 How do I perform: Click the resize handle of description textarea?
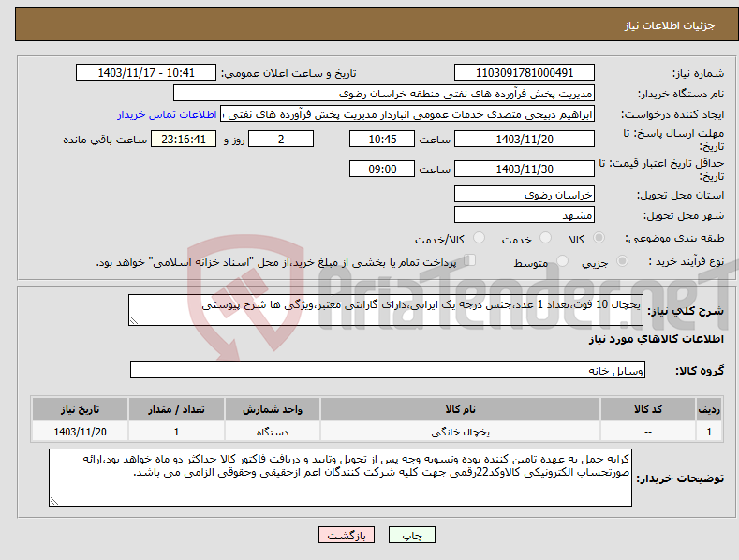click(x=134, y=320)
